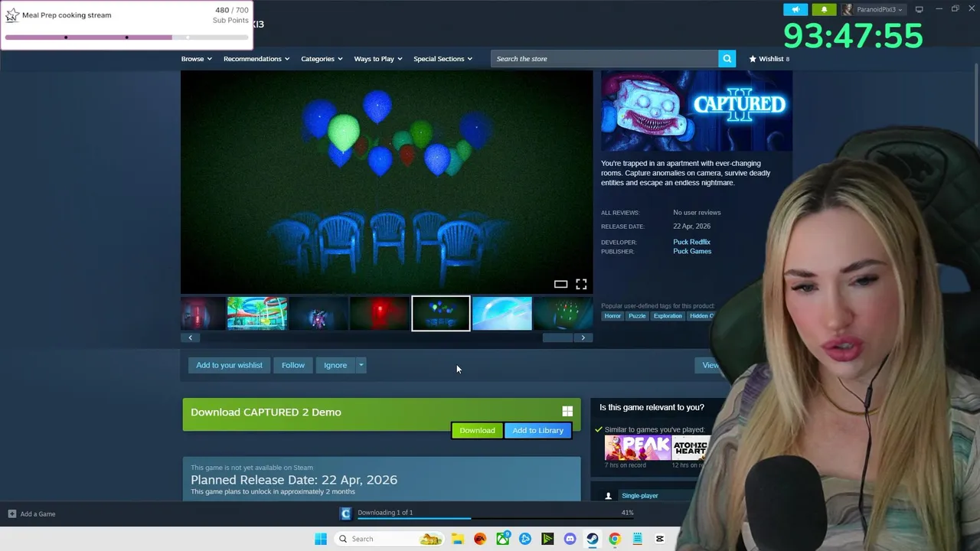Click the PEAK similar game image

[637, 448]
